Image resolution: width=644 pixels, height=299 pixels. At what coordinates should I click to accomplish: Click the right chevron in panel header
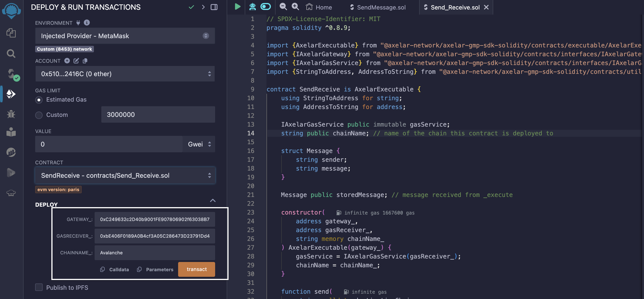click(x=203, y=7)
